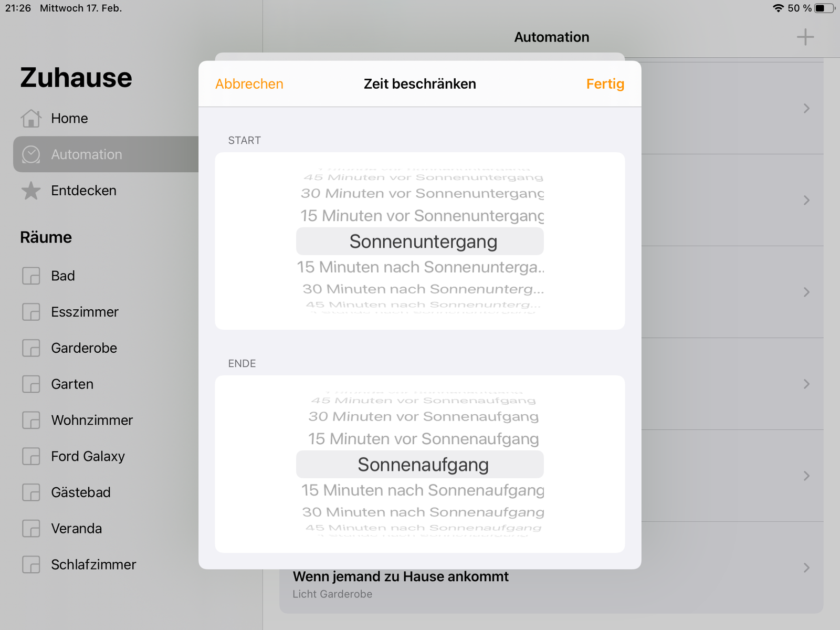
Task: Open the Esszimmer room
Action: (x=85, y=312)
